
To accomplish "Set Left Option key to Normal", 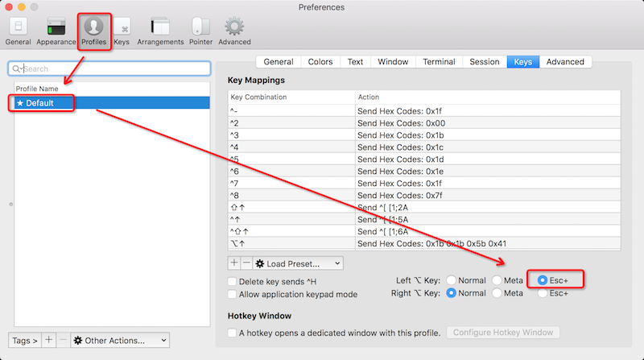I will point(451,280).
